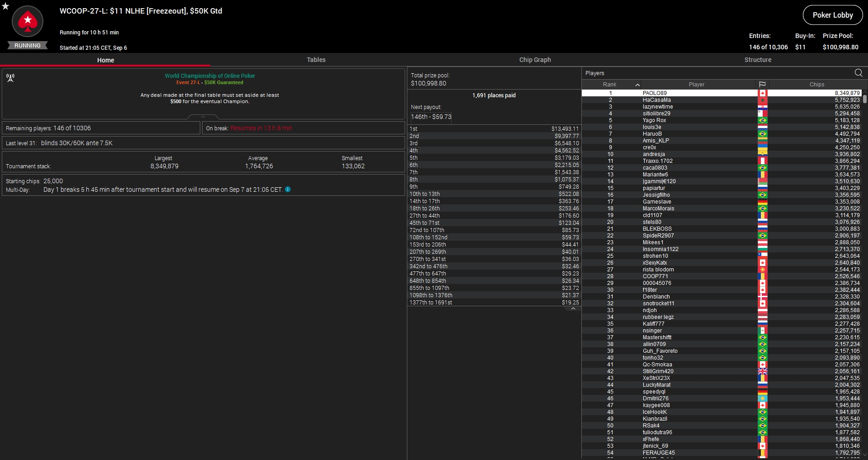Open the Poker Lobby
The image size is (868, 460).
[833, 15]
